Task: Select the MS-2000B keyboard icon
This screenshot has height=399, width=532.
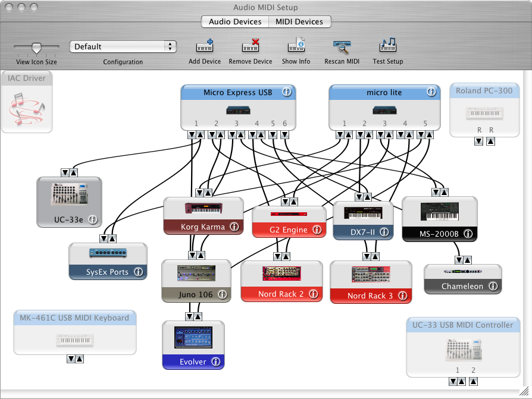Action: (439, 212)
